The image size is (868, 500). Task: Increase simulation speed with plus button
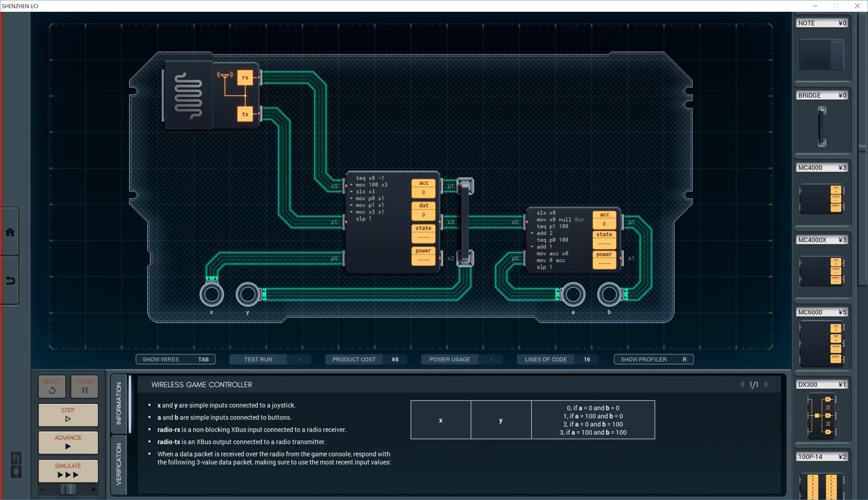93,489
